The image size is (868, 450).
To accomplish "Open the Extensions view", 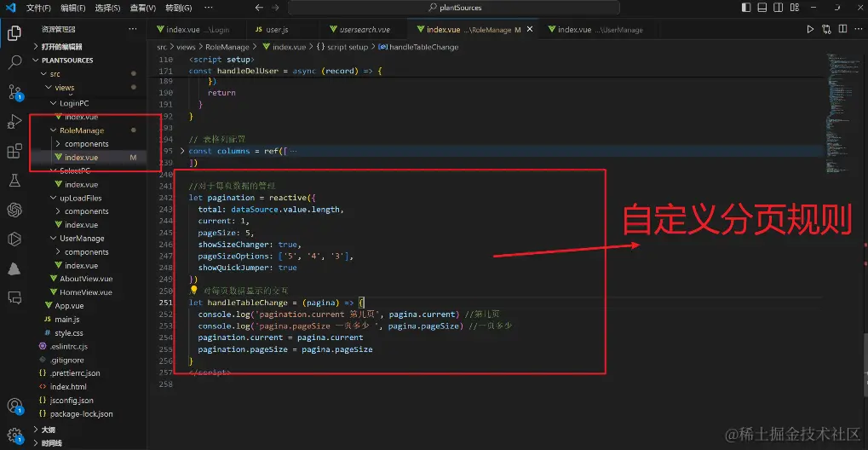I will 14,151.
